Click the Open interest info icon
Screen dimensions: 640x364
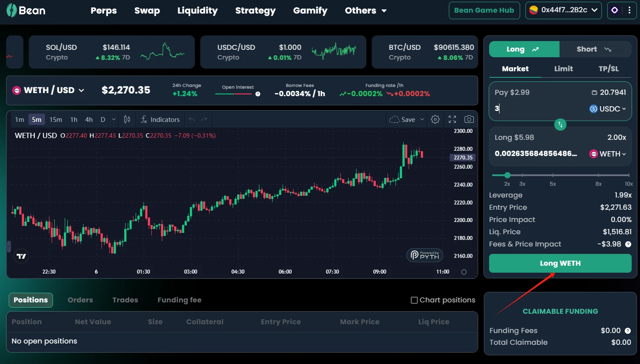click(x=258, y=94)
